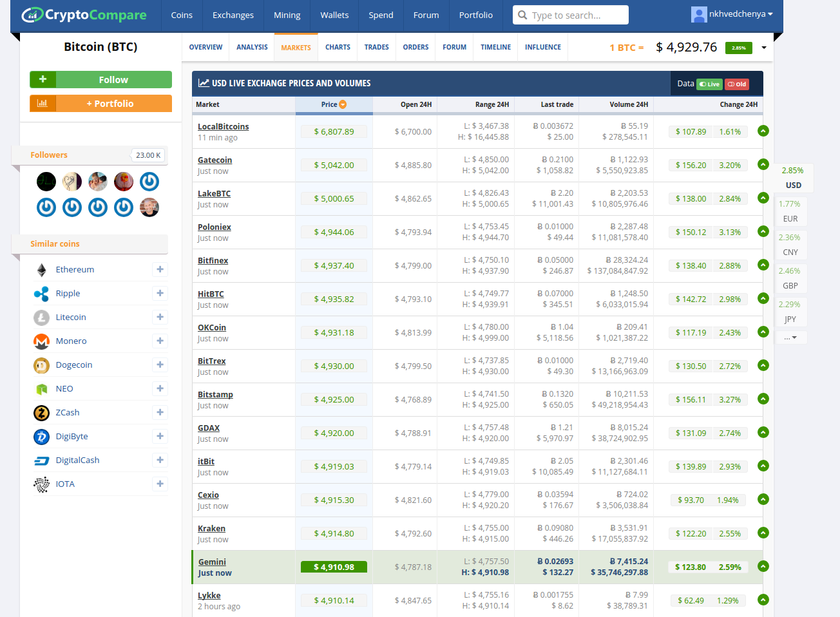Click the Litecoin coin icon
This screenshot has height=617, width=840.
coord(41,318)
